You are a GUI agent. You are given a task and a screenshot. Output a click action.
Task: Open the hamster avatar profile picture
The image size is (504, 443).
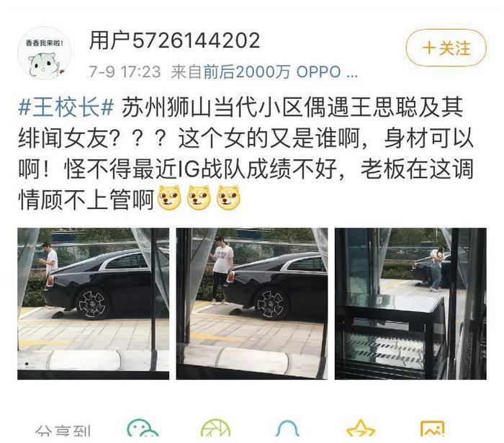pyautogui.click(x=45, y=53)
